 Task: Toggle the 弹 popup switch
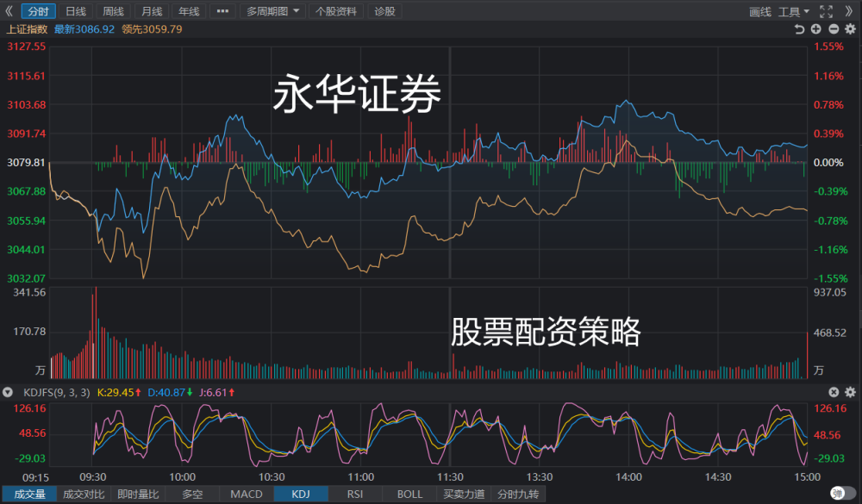843,493
